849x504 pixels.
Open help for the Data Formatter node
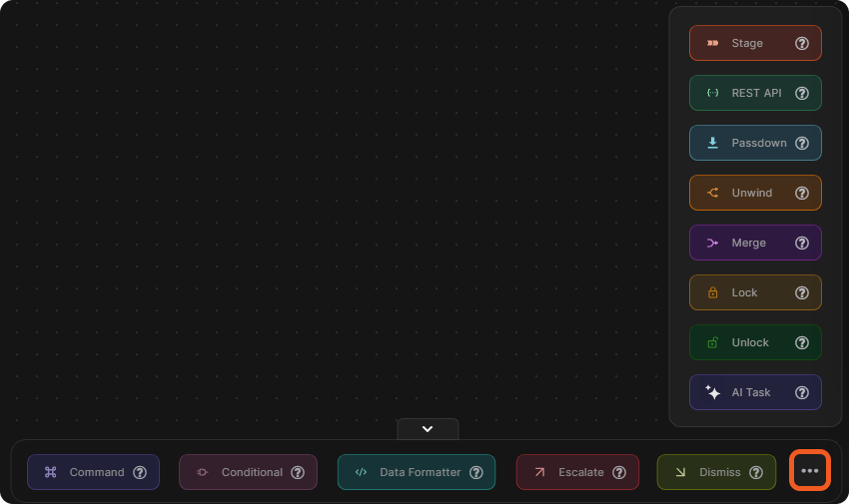click(475, 473)
